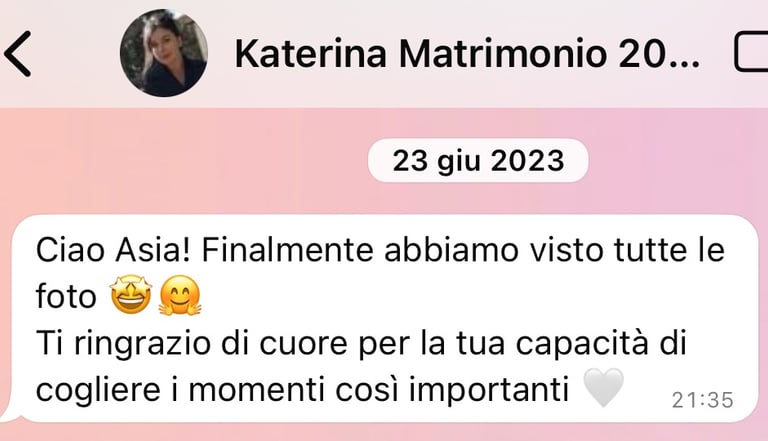Start a video call from the header icon
The image size is (768, 441).
pos(751,52)
